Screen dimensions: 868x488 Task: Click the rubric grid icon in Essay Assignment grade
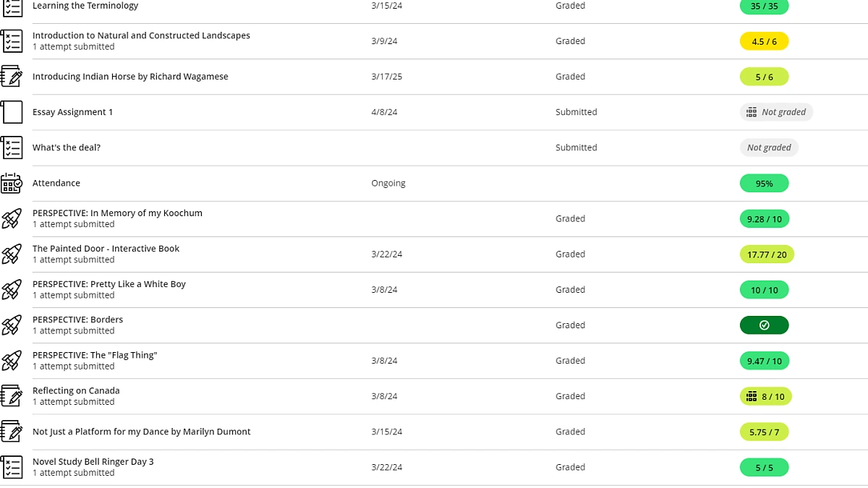pyautogui.click(x=752, y=112)
